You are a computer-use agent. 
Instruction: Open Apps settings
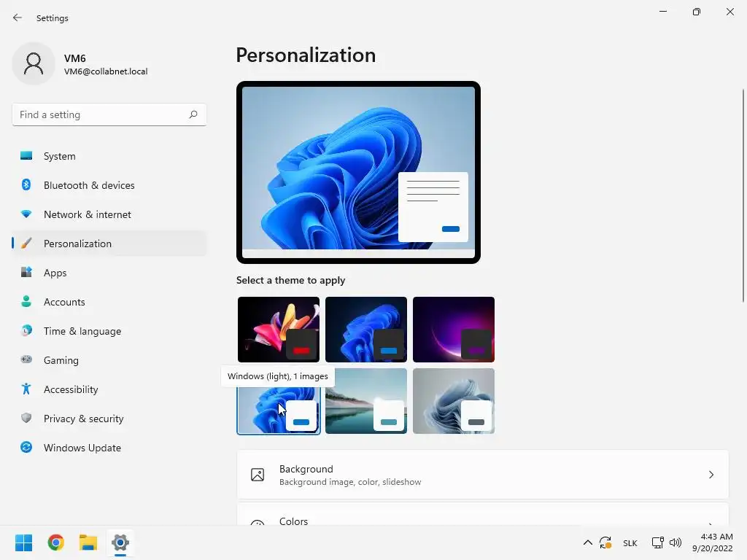(x=109, y=273)
